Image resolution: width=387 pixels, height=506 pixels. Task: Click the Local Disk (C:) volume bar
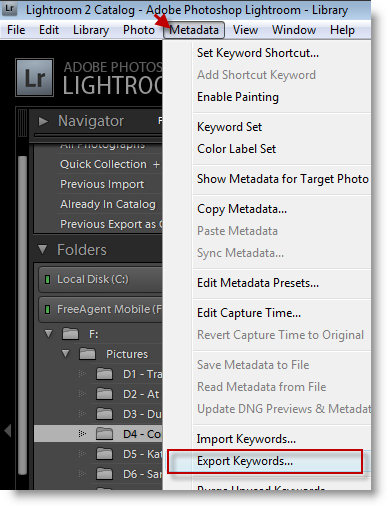(x=100, y=279)
